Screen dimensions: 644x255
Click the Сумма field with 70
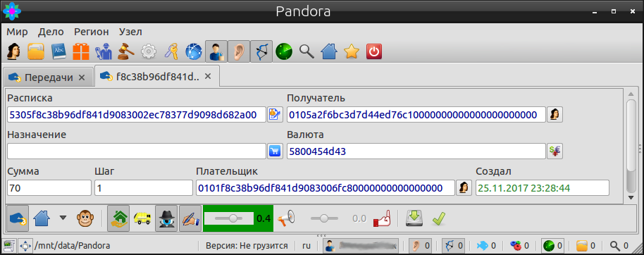coord(49,188)
